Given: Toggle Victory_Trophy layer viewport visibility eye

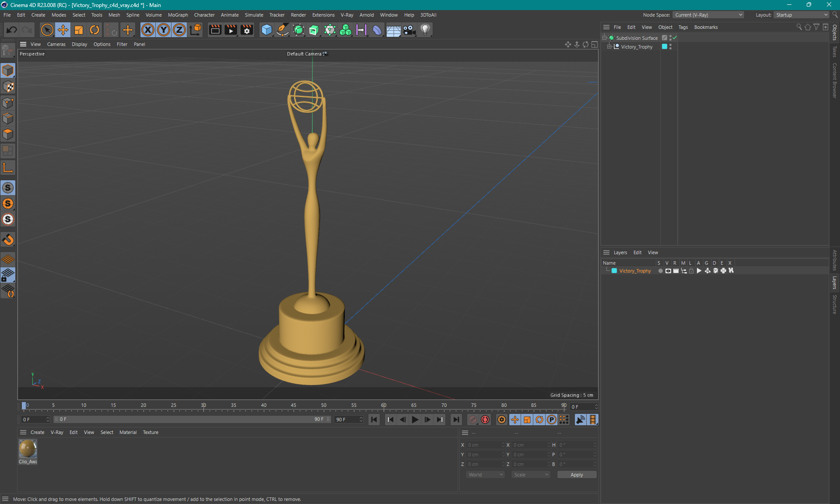Looking at the screenshot, I should coord(668,271).
